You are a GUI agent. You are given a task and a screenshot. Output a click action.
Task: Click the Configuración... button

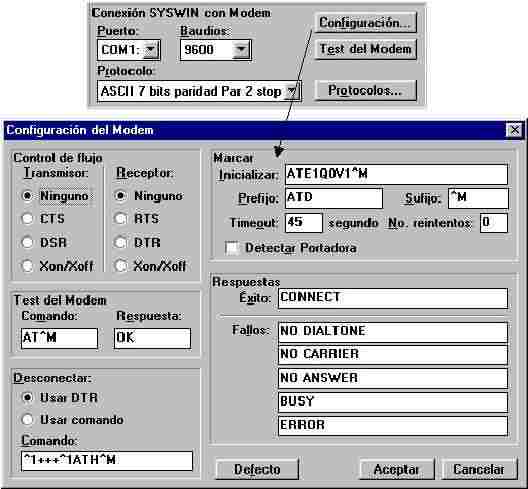click(x=365, y=23)
